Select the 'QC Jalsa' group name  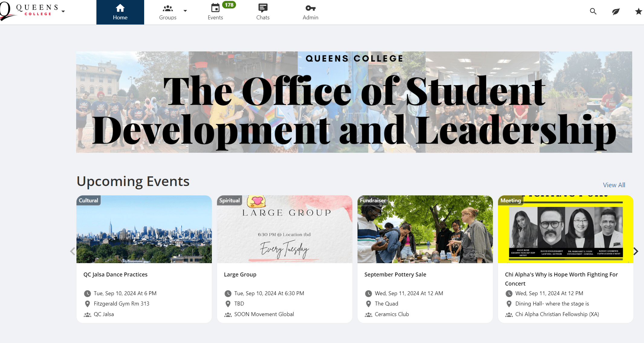[104, 314]
